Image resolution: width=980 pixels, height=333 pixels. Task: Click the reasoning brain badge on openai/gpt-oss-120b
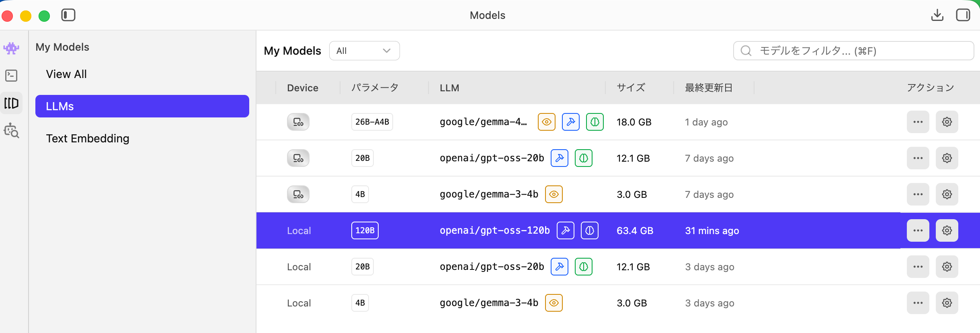click(x=589, y=230)
